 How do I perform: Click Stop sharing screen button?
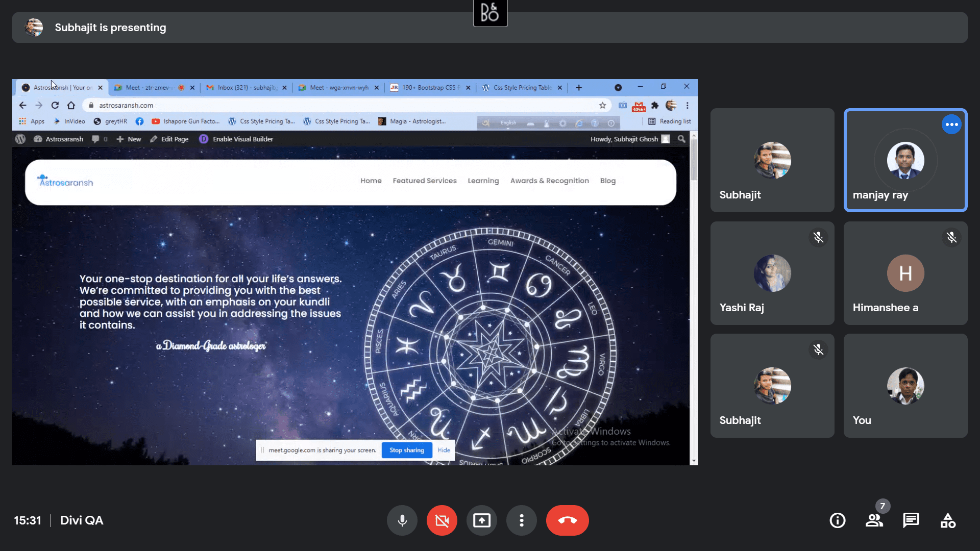pyautogui.click(x=406, y=449)
